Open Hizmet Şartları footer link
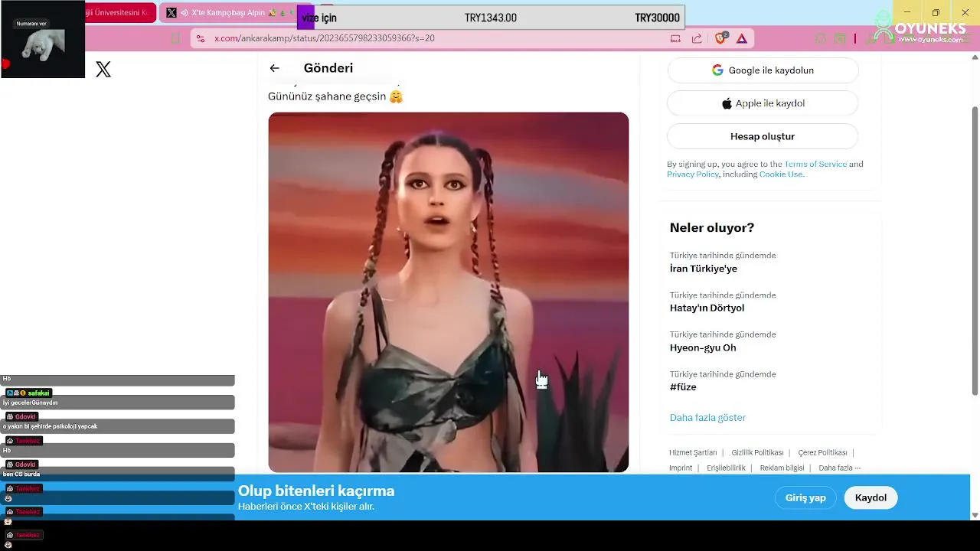Image resolution: width=980 pixels, height=551 pixels. point(693,453)
